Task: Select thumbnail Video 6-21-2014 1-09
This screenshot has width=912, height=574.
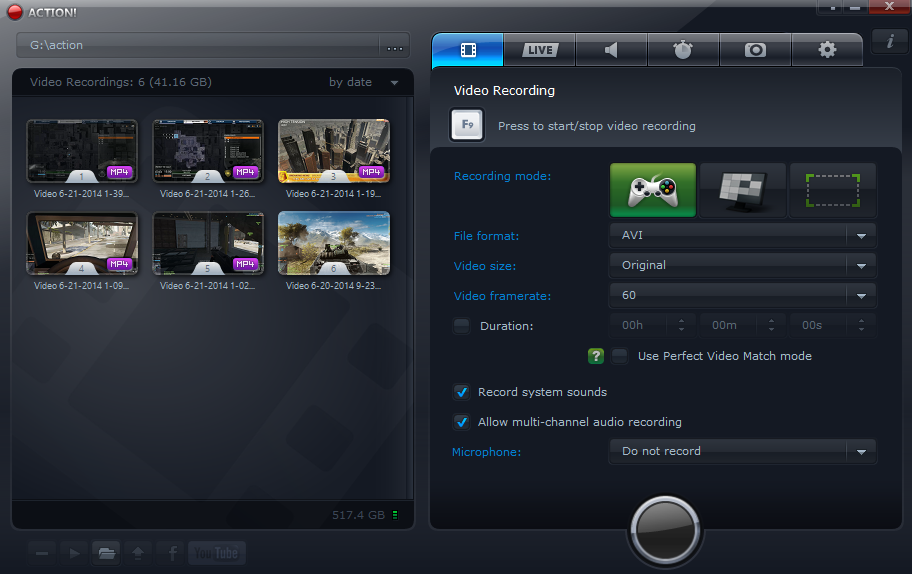Action: (x=82, y=243)
